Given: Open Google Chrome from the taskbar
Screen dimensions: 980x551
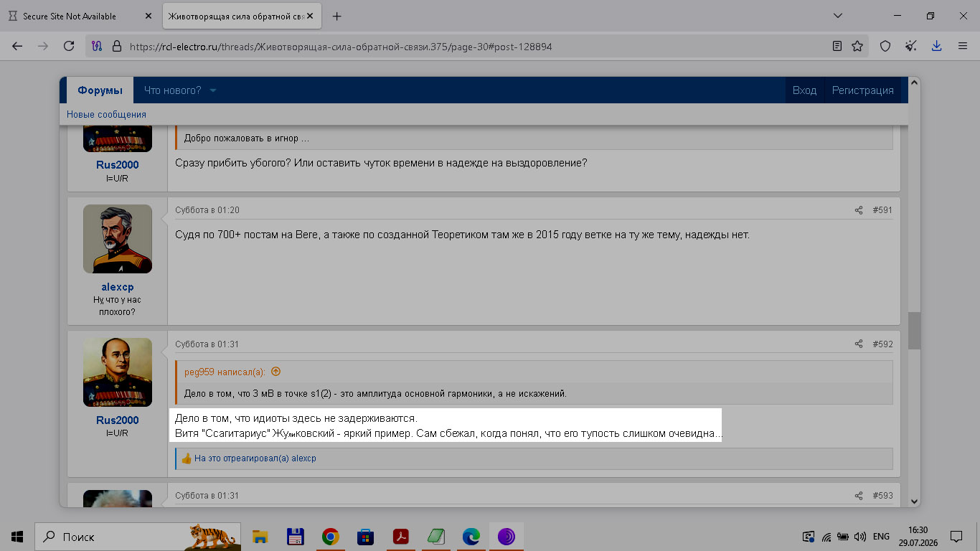Looking at the screenshot, I should [330, 537].
